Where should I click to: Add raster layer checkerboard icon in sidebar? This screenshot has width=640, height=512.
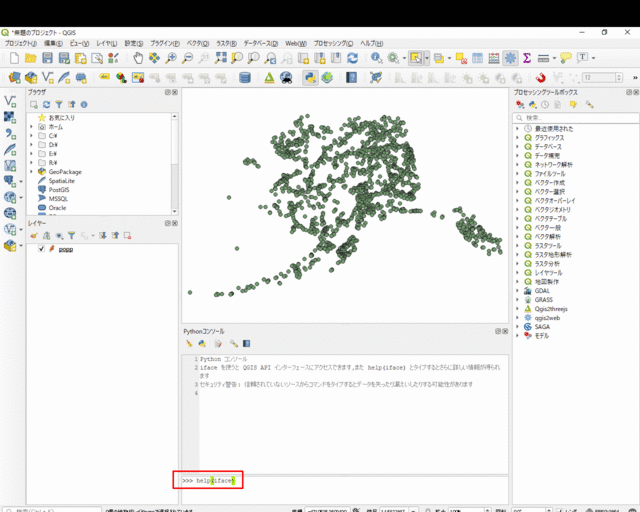point(10,117)
